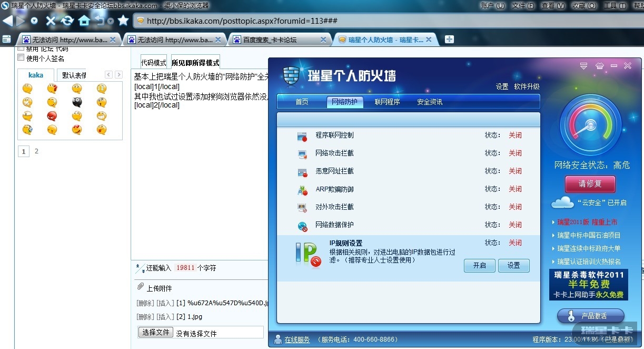Open the 文件(F) menu
644x349 pixels.
click(x=523, y=6)
